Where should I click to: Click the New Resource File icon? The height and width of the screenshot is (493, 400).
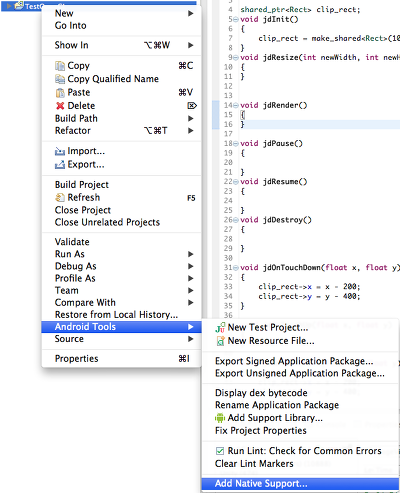coord(220,341)
